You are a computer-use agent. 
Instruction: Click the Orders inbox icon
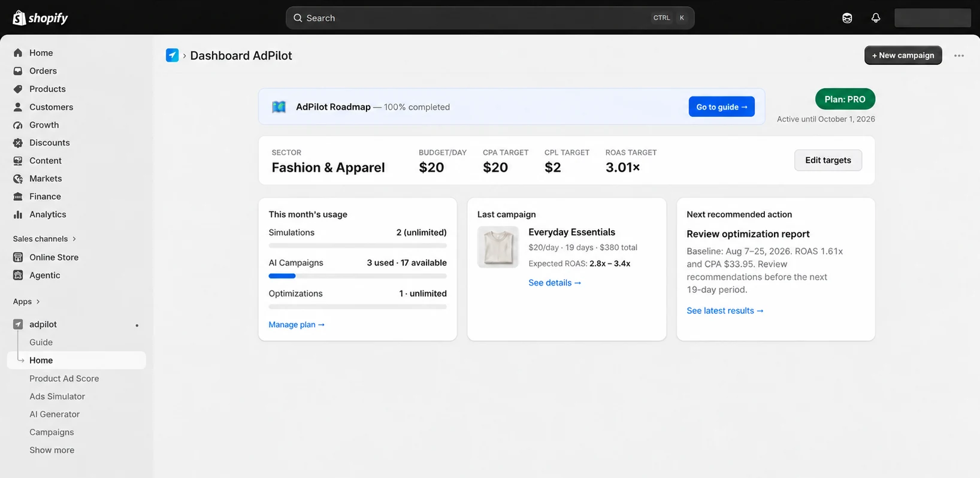coord(18,71)
